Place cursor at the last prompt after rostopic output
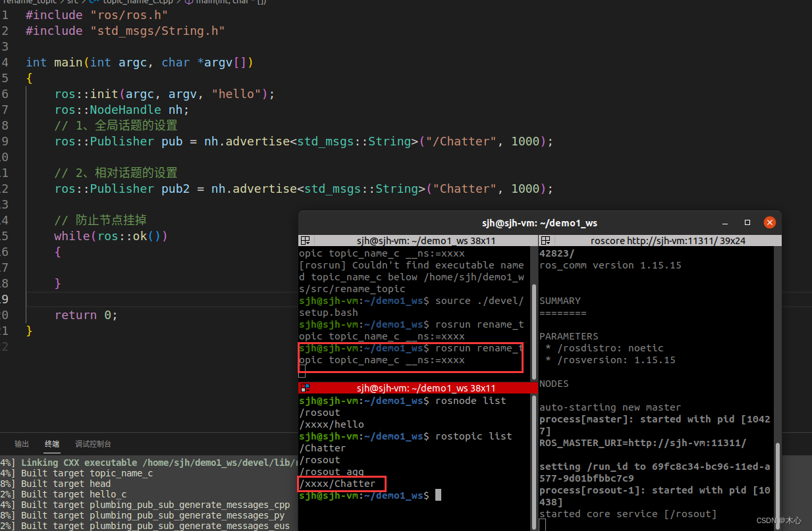812x531 pixels. tap(438, 495)
